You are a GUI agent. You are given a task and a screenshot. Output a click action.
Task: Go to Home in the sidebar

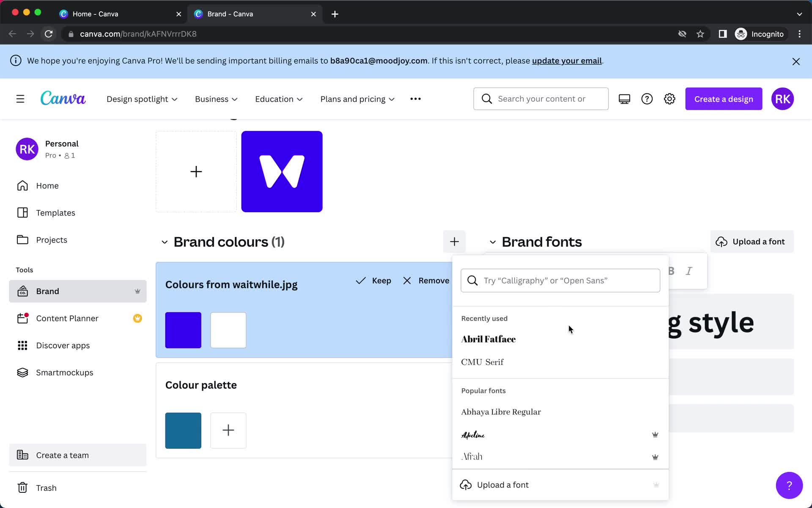(78, 186)
